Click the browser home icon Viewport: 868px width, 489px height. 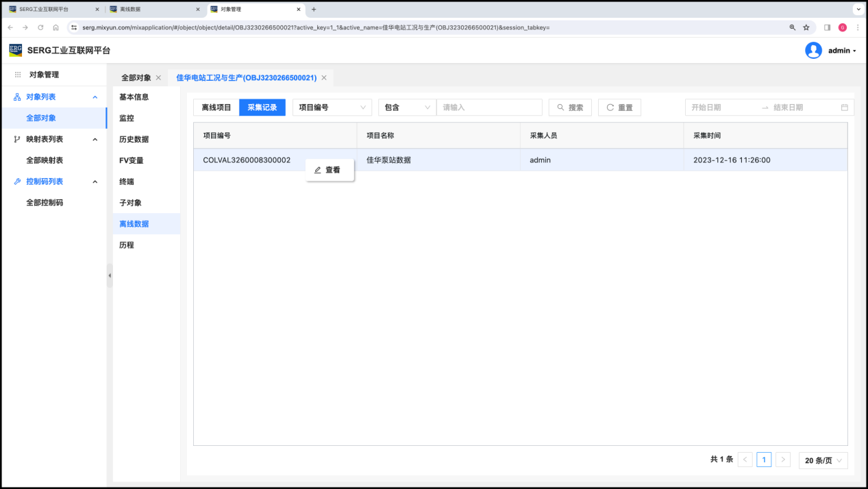[x=56, y=27]
